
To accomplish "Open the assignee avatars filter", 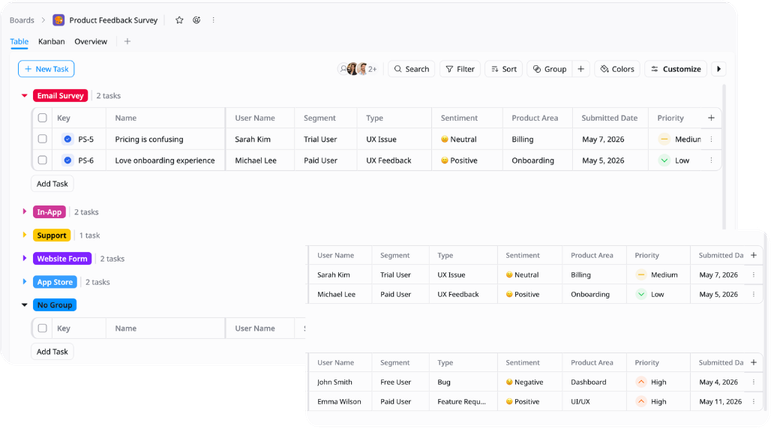I will tap(357, 69).
